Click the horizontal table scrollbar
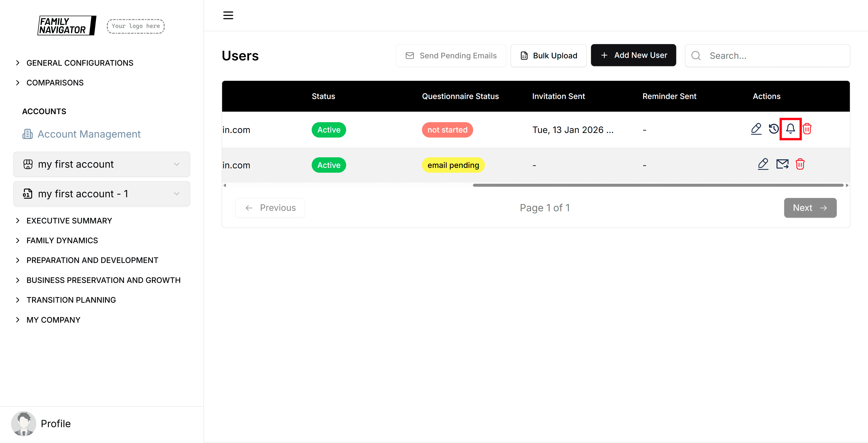This screenshot has width=868, height=443. (x=658, y=185)
